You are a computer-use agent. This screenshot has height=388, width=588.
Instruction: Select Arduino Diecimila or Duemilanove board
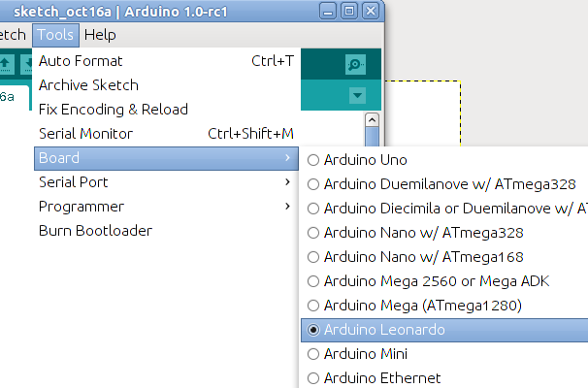coord(444,209)
